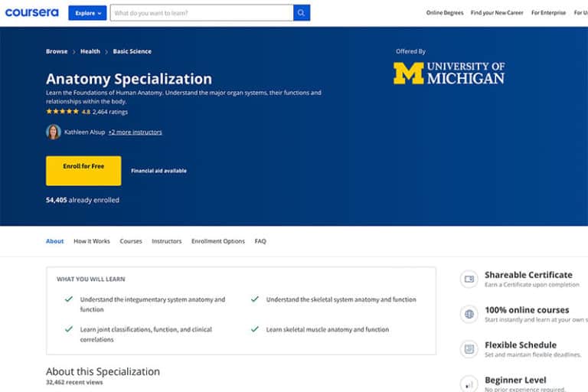Viewport: 588px width, 392px height.
Task: Open Online Degrees in top navigation
Action: pos(445,13)
